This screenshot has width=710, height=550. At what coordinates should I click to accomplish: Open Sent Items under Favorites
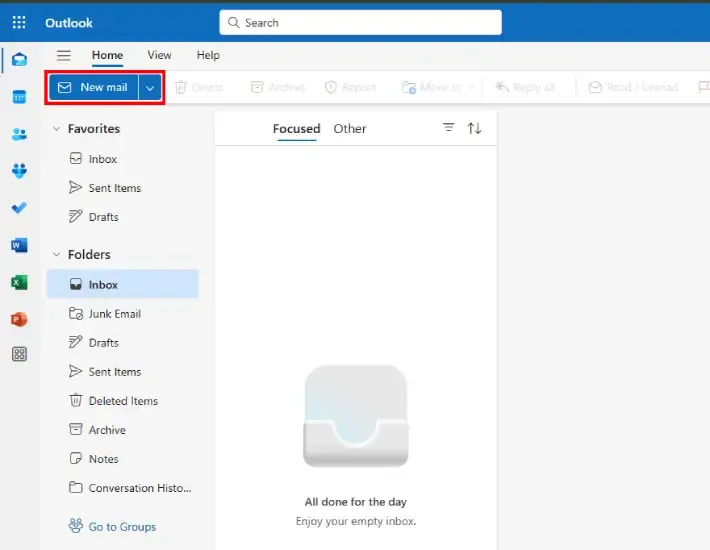pos(122,188)
